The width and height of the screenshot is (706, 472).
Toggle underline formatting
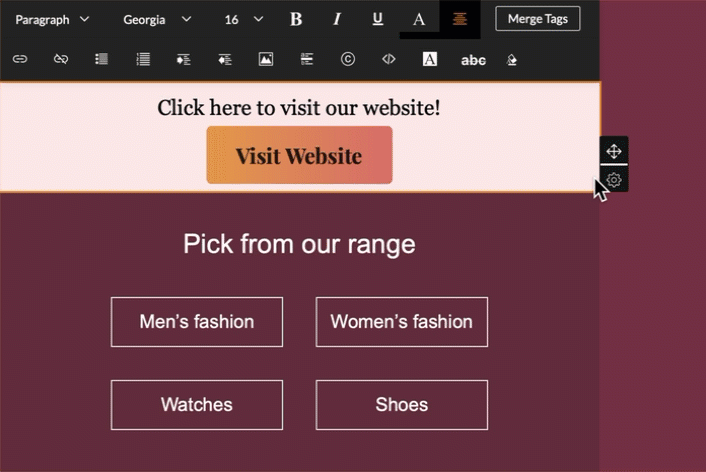point(377,19)
